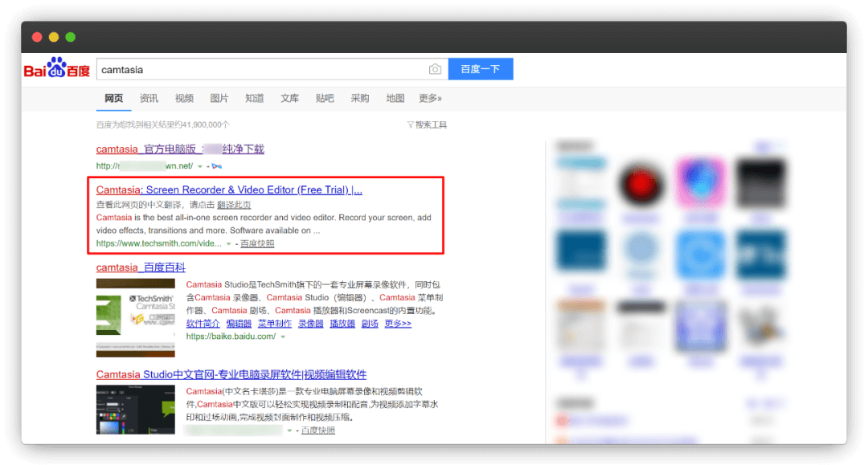This screenshot has width=868, height=465.
Task: Open the 录像器 sublink
Action: 310,324
